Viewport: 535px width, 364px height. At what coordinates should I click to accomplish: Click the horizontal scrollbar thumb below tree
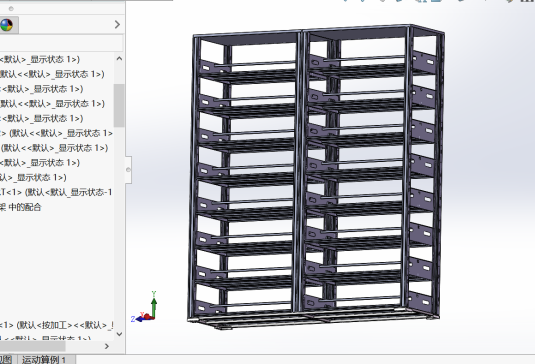(32, 346)
